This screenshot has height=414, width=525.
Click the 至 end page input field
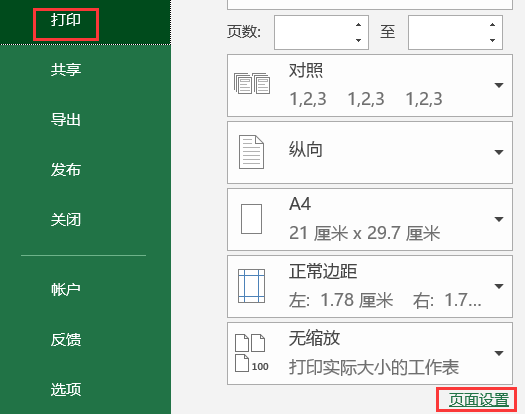(x=448, y=32)
